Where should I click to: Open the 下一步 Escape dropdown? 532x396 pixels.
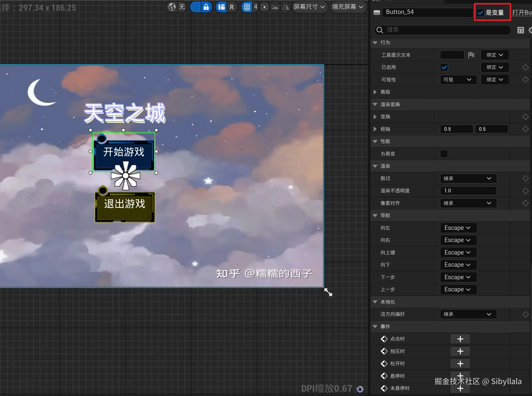[458, 277]
